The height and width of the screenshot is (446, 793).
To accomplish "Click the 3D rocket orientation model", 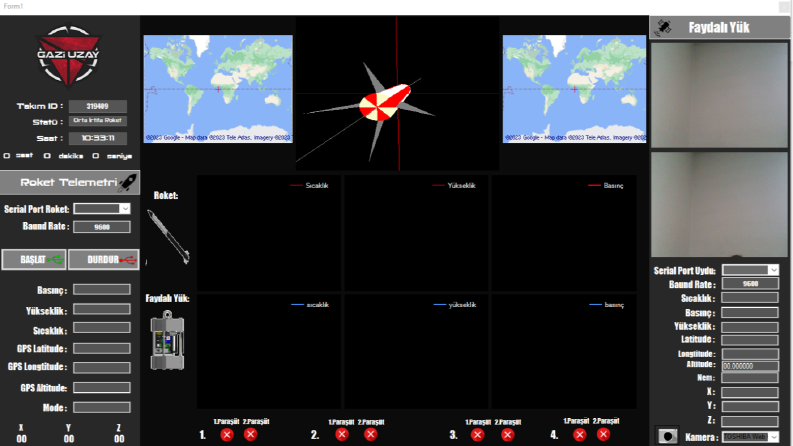I will tap(384, 103).
